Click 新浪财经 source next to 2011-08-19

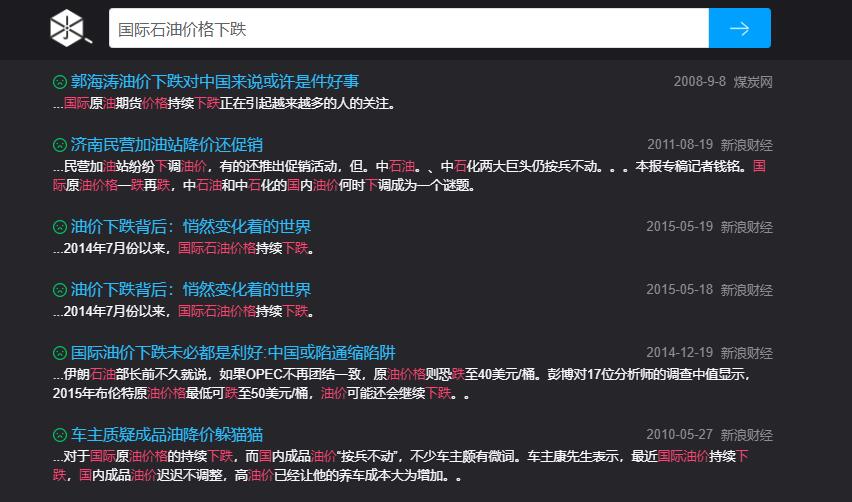click(x=747, y=145)
